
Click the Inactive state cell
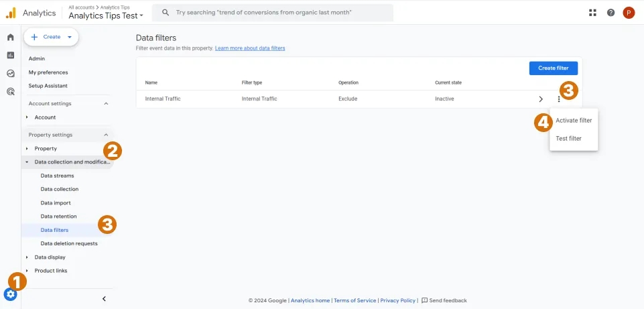[x=444, y=99]
